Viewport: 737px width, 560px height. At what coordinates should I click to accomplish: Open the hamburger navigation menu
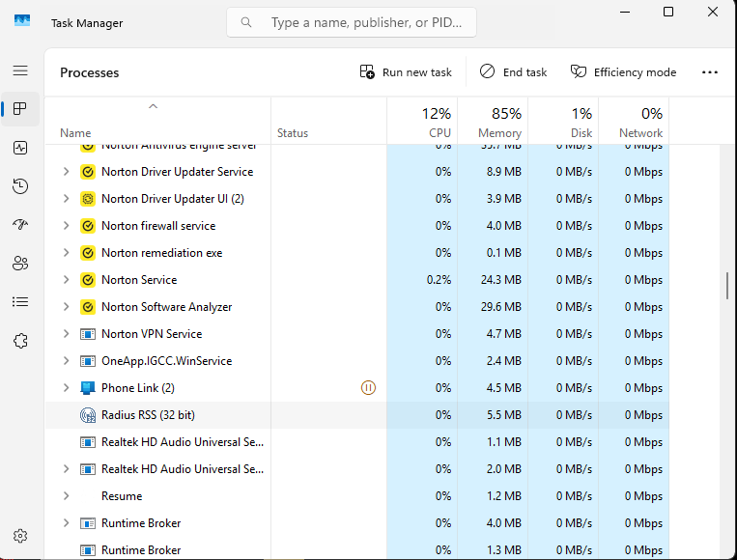pyautogui.click(x=20, y=70)
